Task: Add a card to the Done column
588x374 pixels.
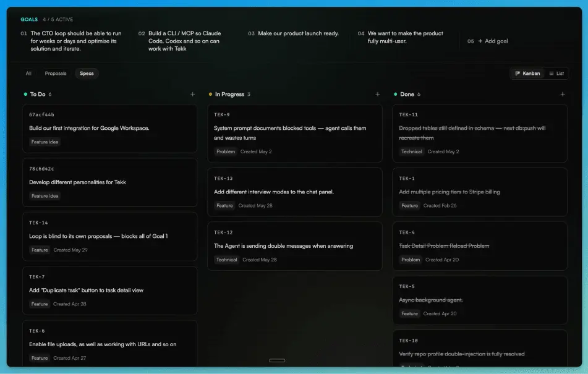Action: 562,95
